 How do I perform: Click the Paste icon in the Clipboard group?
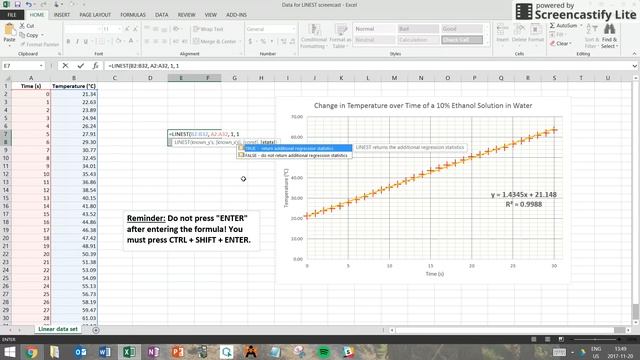click(x=9, y=30)
